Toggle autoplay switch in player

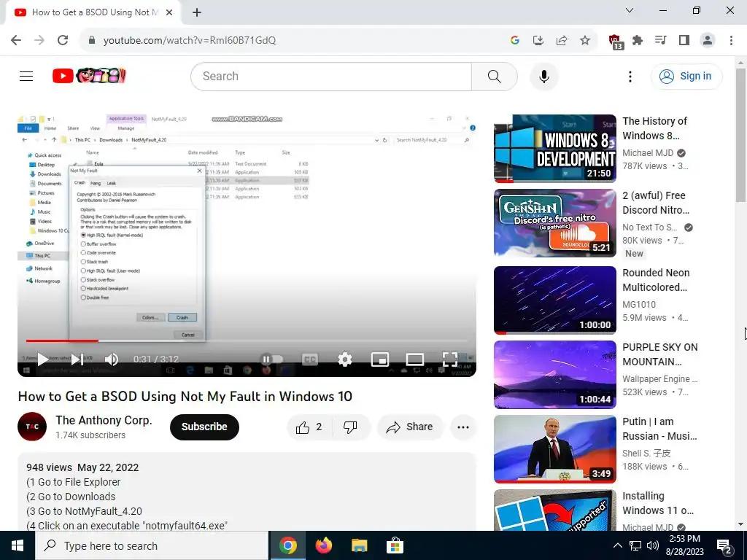click(x=271, y=359)
